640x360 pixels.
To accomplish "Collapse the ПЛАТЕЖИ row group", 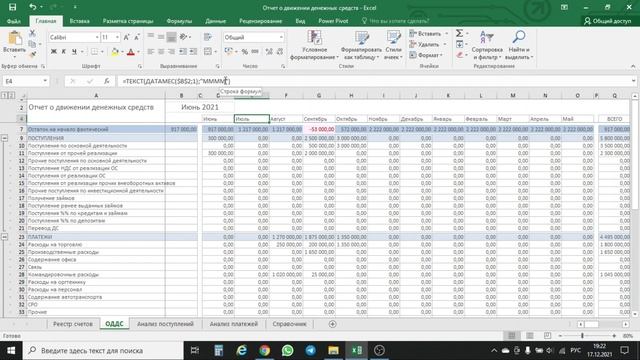I will [x=4, y=237].
